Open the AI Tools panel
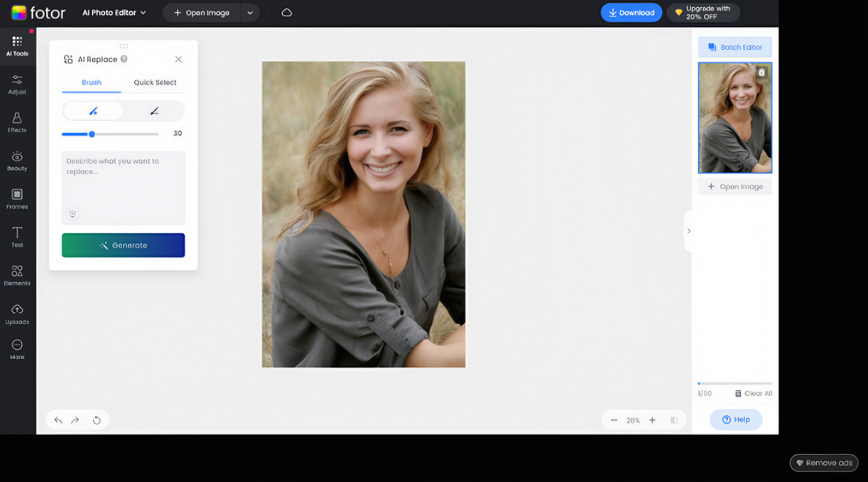The image size is (868, 482). [x=17, y=45]
